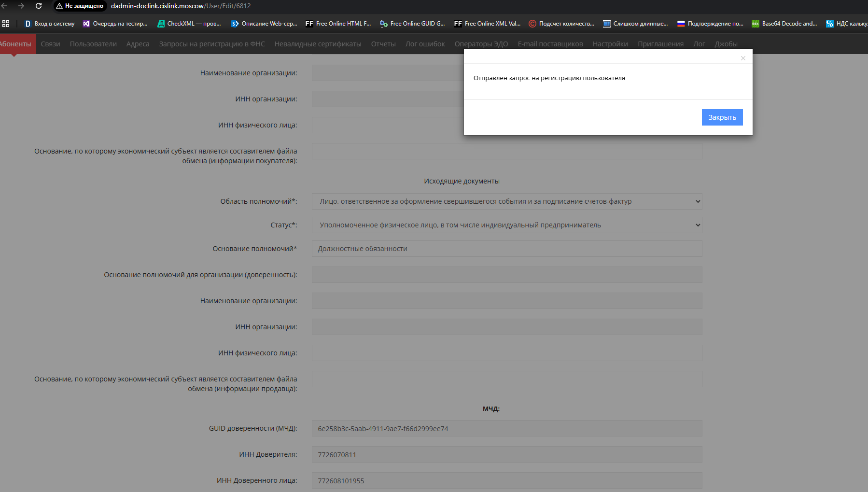Expand the 'Статус' dropdown
The image size is (868, 492).
pos(507,225)
